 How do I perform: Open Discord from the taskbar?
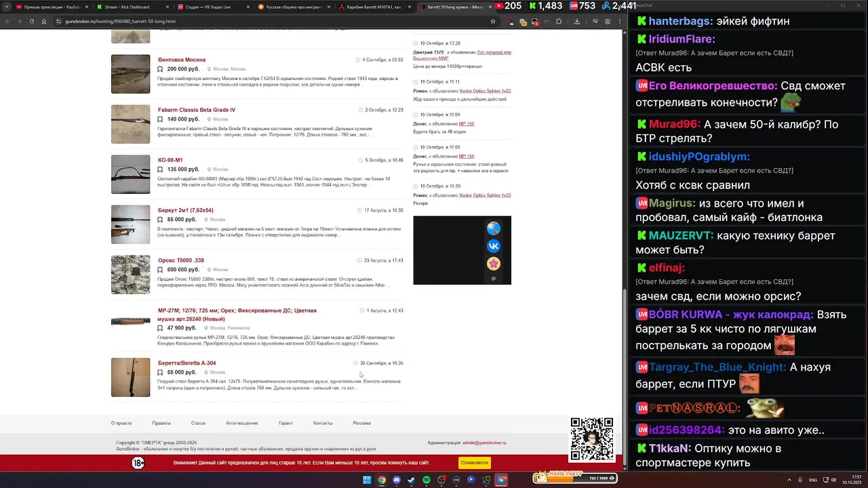397,480
